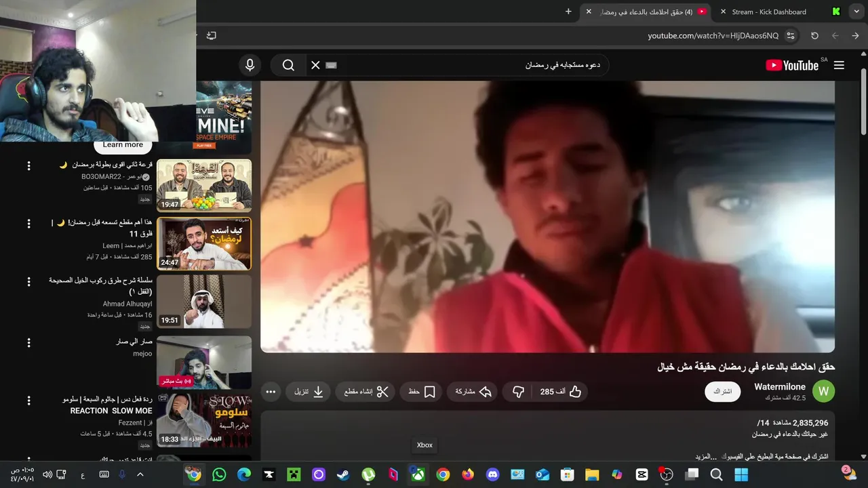Image resolution: width=868 pixels, height=488 pixels.
Task: Open the YouTube guide hamburger menu
Action: pos(839,65)
